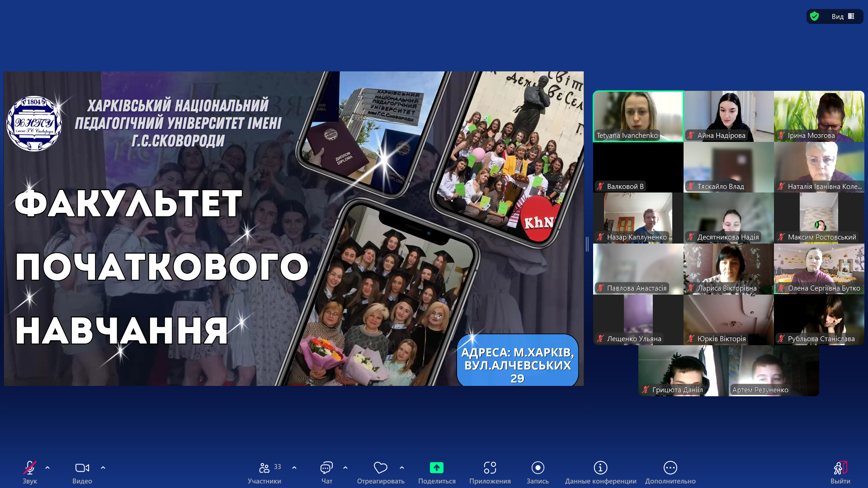
Task: Click muted mic icon on Максим Ростовський
Action: tap(781, 237)
